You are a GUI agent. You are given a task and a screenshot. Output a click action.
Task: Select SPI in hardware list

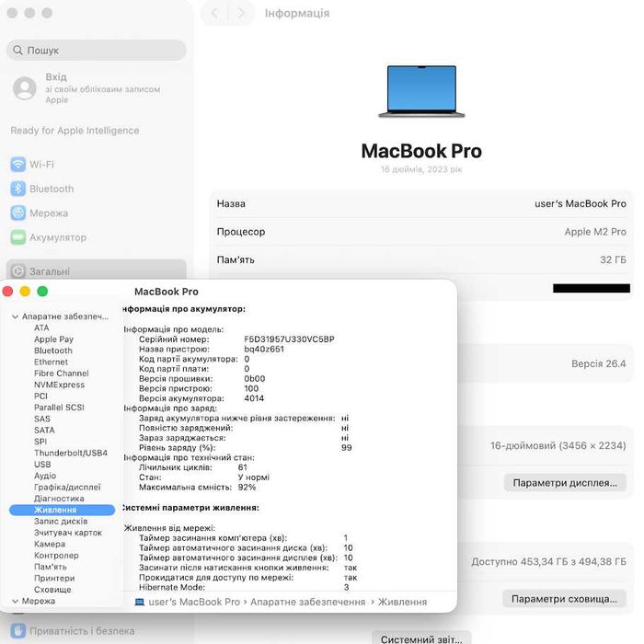(x=40, y=442)
